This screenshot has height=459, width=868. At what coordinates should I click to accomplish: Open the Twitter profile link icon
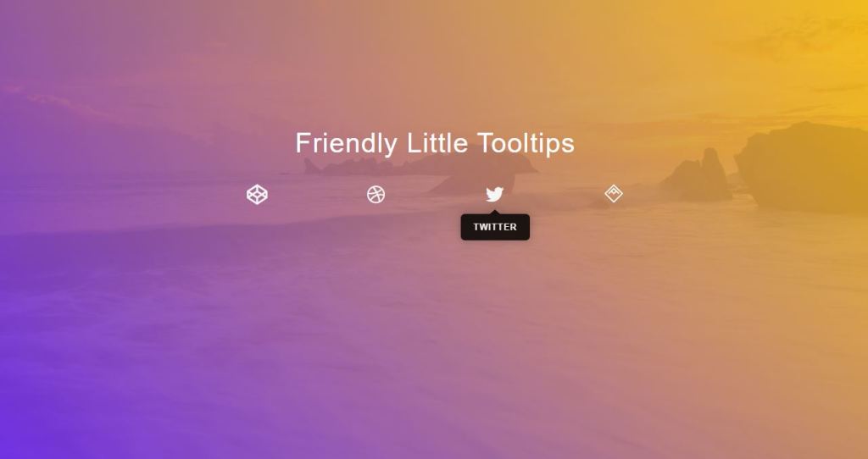(494, 195)
